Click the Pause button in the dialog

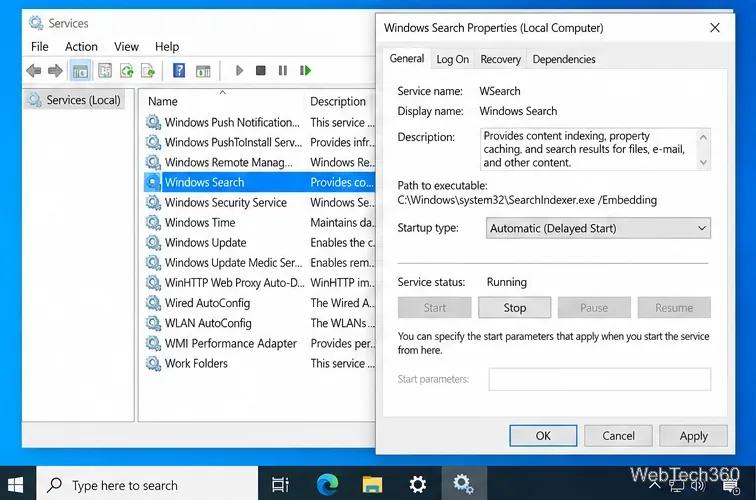pos(594,308)
